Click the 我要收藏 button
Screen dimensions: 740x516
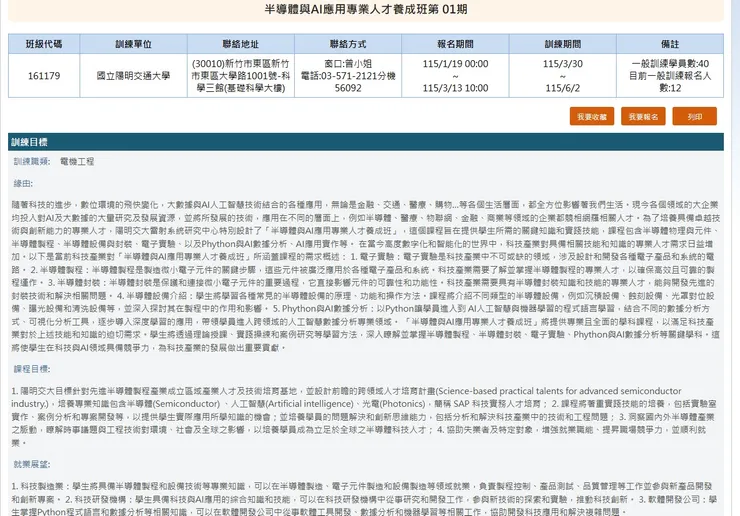pos(592,117)
